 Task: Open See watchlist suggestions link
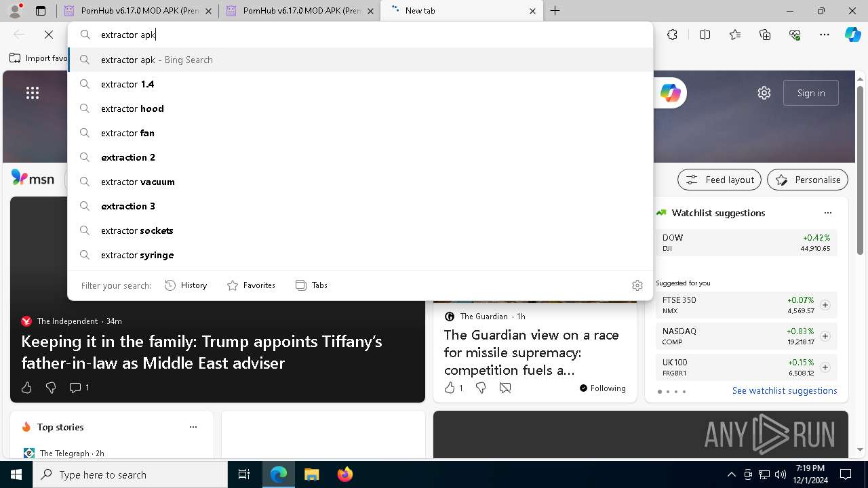pos(785,390)
